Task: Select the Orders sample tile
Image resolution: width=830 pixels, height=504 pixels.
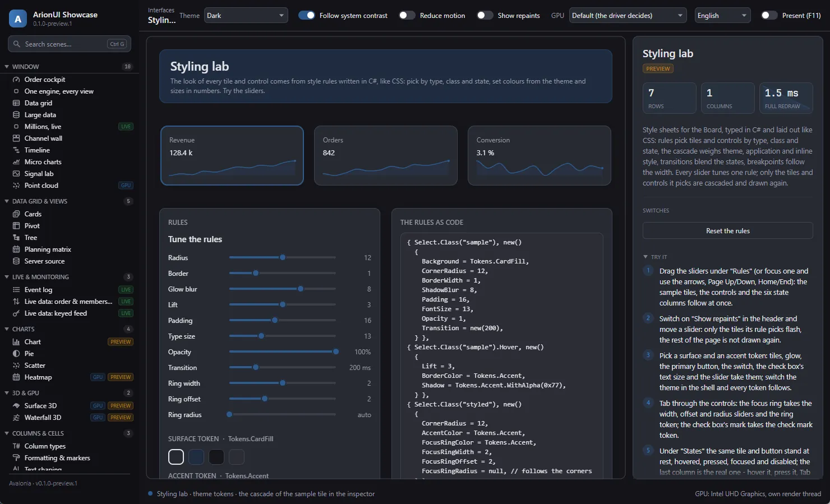Action: tap(386, 155)
